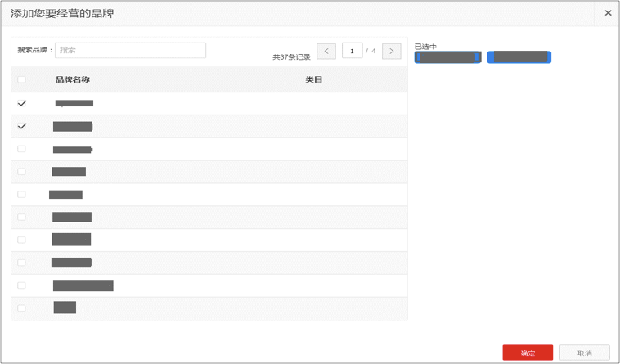The width and height of the screenshot is (620, 364).
Task: Check the fourth brand row checkbox
Action: pos(22,172)
